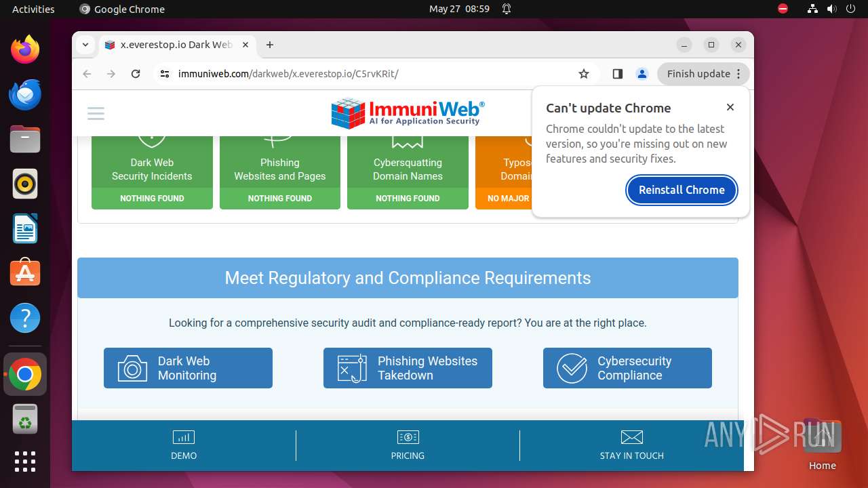Launch Thunderbird mail from the dock
This screenshot has width=868, height=488.
[25, 94]
